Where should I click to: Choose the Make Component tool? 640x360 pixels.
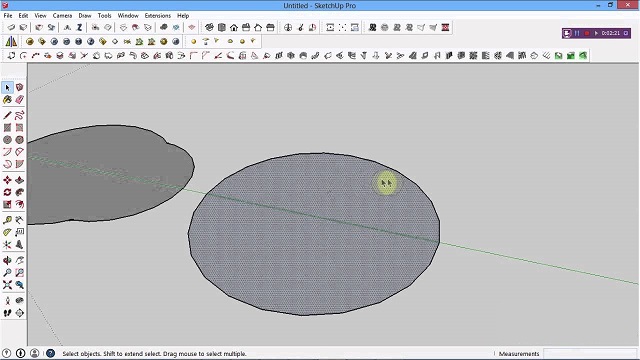click(x=19, y=87)
